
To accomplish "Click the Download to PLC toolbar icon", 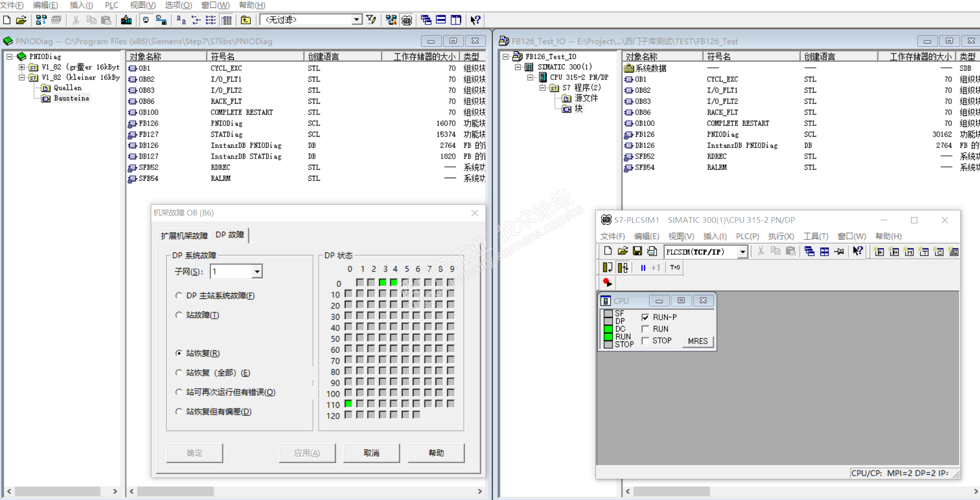I will tap(126, 20).
